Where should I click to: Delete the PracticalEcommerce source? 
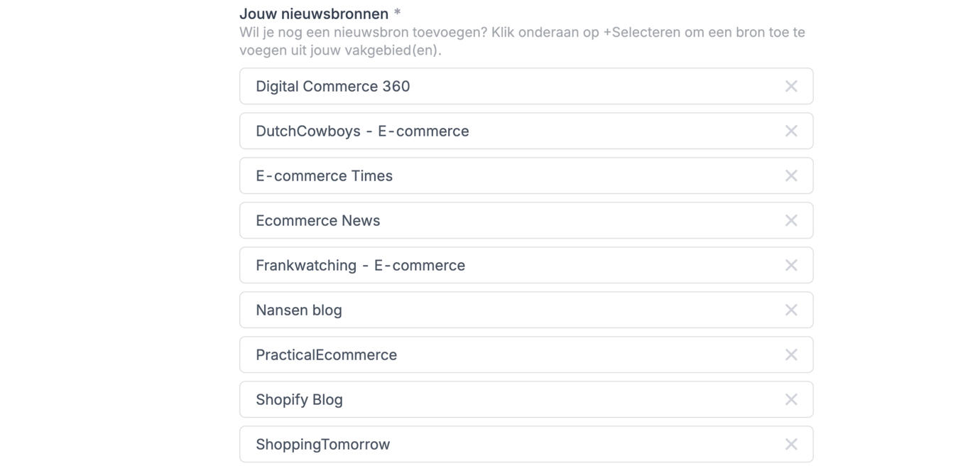[x=791, y=355]
